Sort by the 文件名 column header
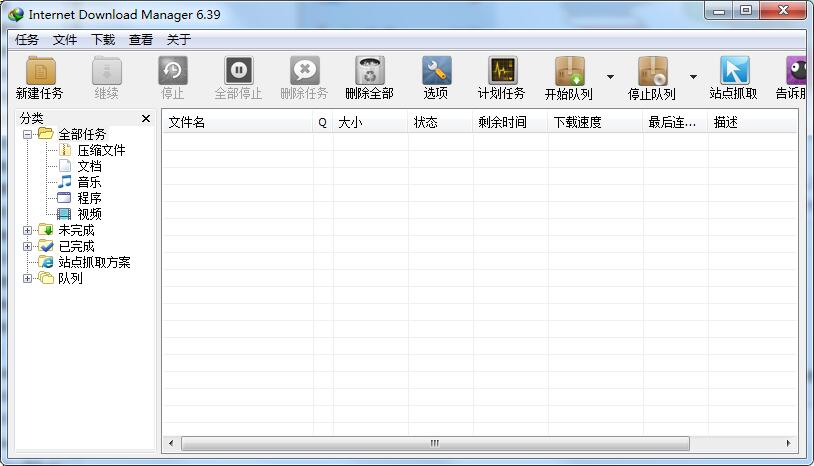The image size is (814, 466). [238, 122]
